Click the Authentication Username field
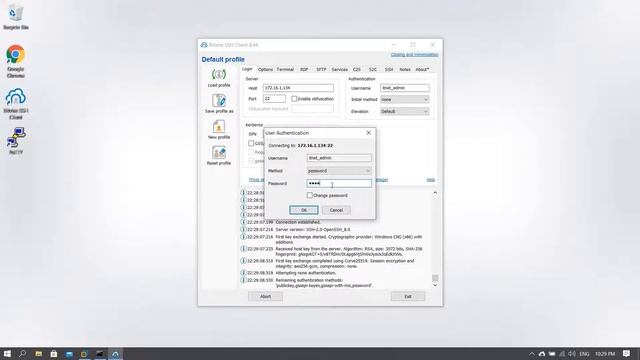 click(x=404, y=88)
